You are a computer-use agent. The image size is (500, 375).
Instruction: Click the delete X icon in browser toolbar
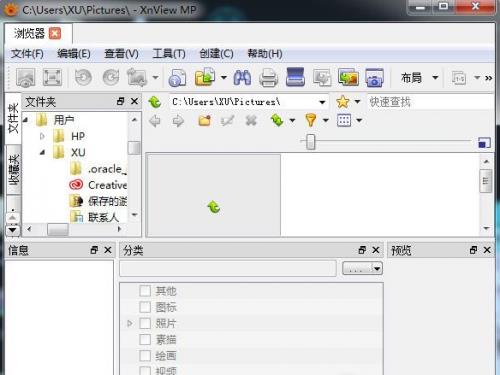click(x=251, y=120)
